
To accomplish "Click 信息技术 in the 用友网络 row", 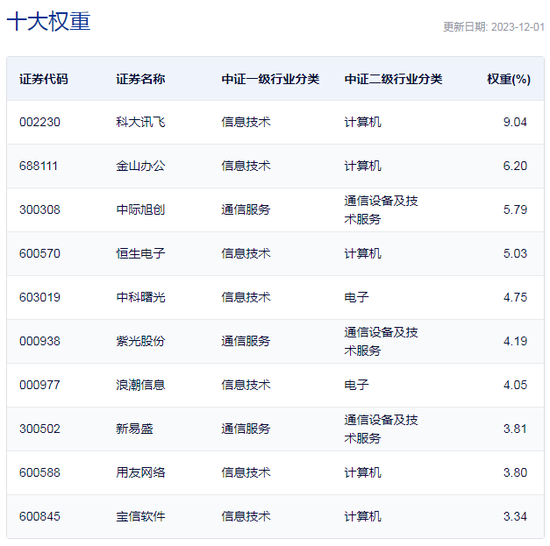I will click(246, 473).
